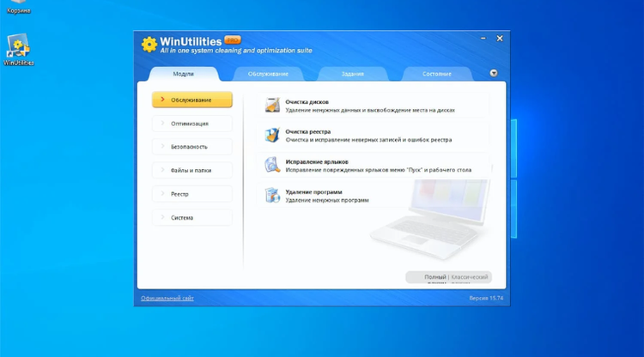Screen dimensions: 644x357
Task: Expand the Оптимизация category in sidebar
Action: (x=191, y=124)
